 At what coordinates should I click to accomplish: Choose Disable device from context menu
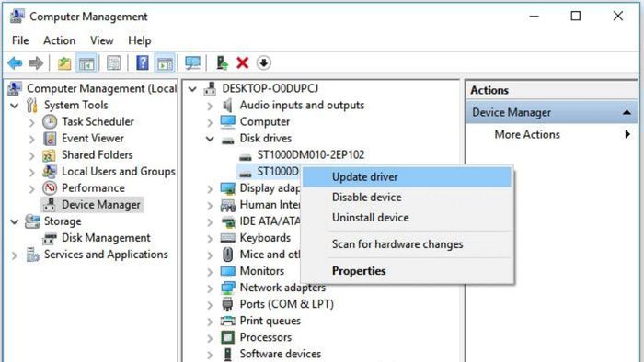point(407,198)
